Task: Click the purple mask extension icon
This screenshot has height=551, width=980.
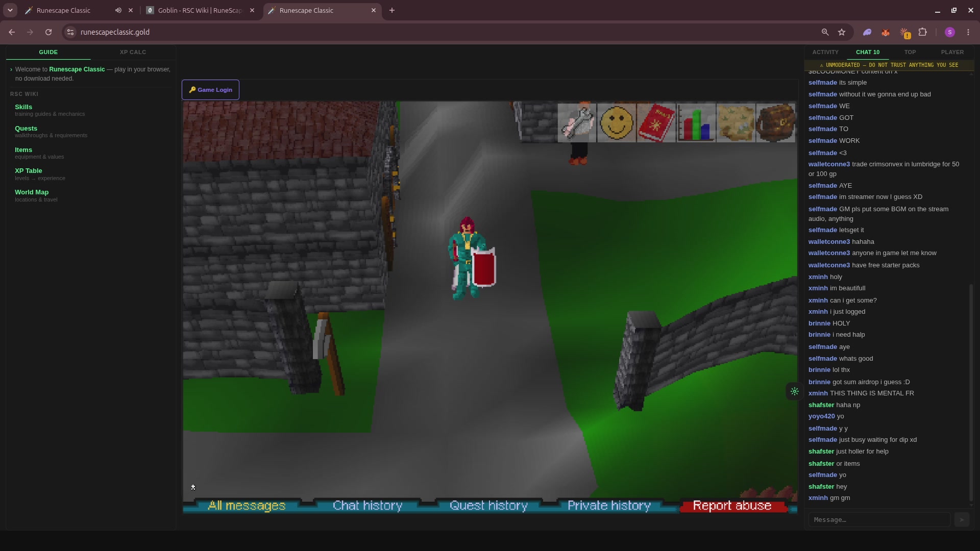Action: click(867, 32)
